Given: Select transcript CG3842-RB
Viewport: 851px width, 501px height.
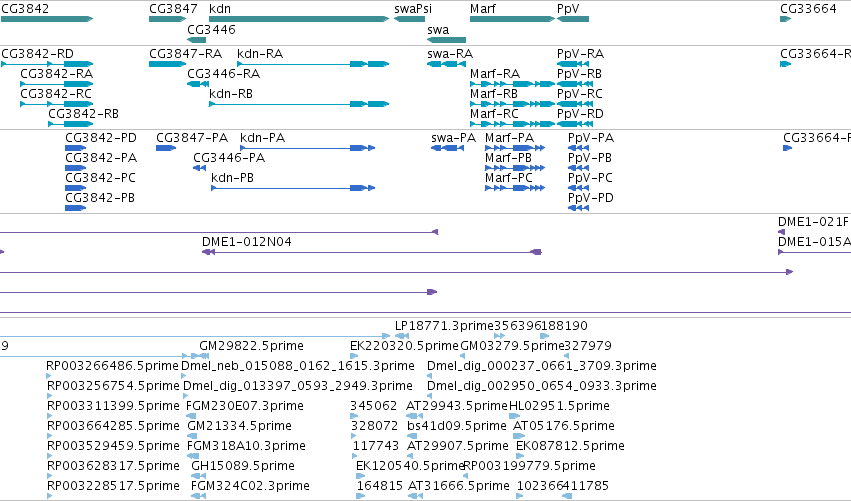Looking at the screenshot, I should click(x=84, y=114).
